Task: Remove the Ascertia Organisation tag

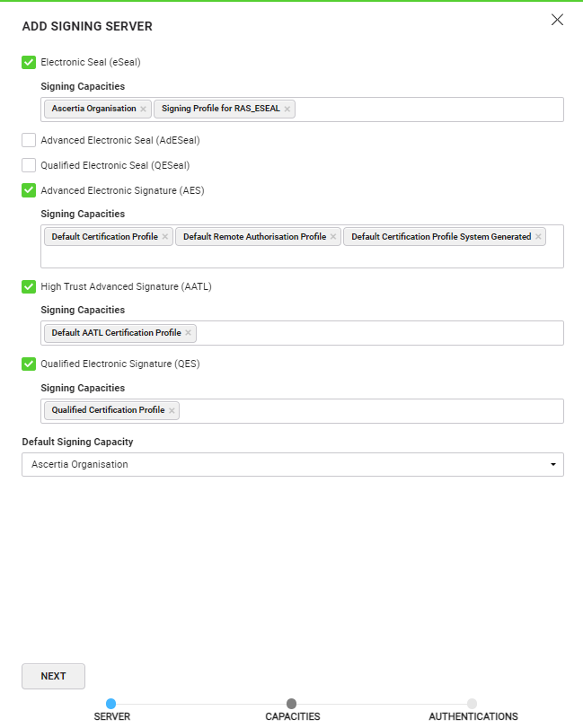Action: pyautogui.click(x=143, y=110)
